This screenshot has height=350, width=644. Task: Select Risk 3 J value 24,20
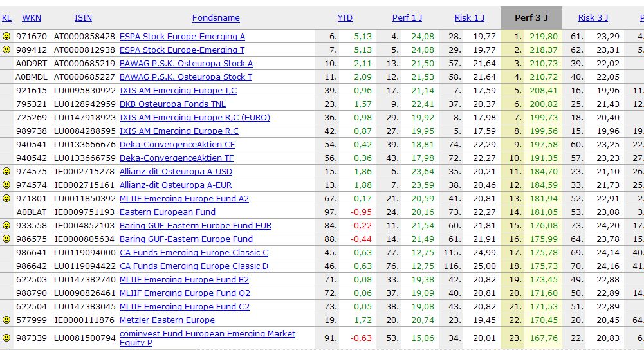608,226
